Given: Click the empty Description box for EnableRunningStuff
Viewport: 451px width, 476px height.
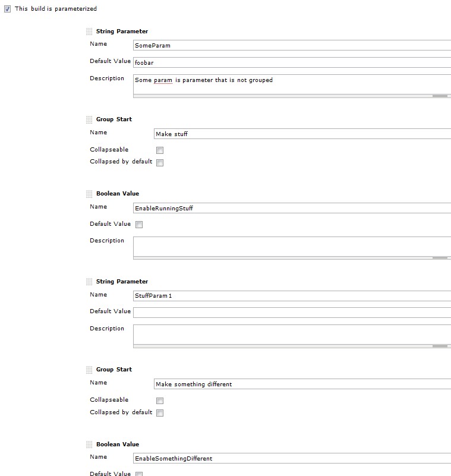Looking at the screenshot, I should (x=291, y=246).
